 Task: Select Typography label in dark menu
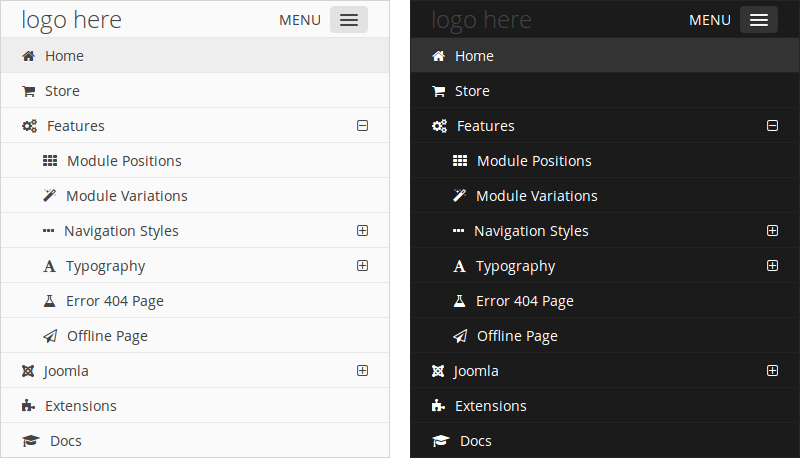[x=516, y=267]
